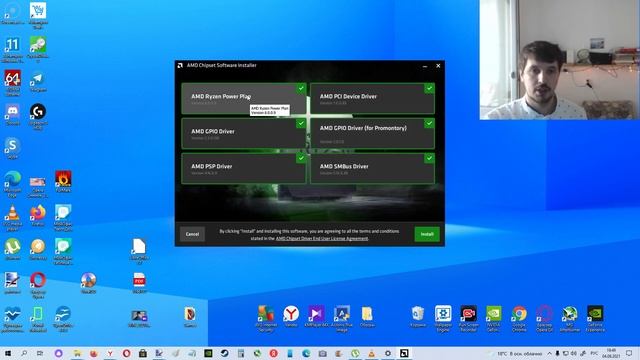Select the AMD PSP Driver label
This screenshot has width=640, height=360.
pyautogui.click(x=211, y=167)
